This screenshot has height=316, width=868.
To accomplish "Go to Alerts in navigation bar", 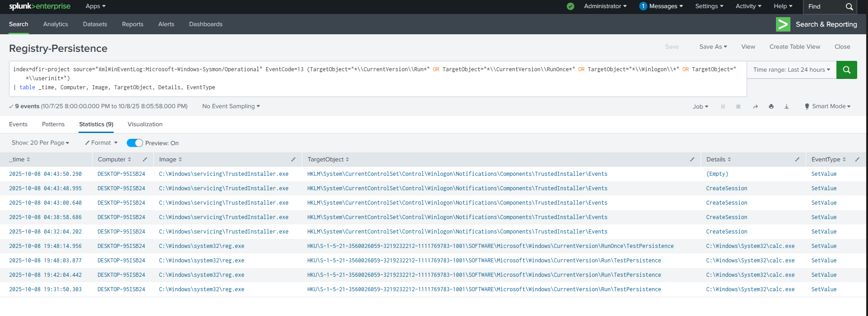I will coord(166,24).
